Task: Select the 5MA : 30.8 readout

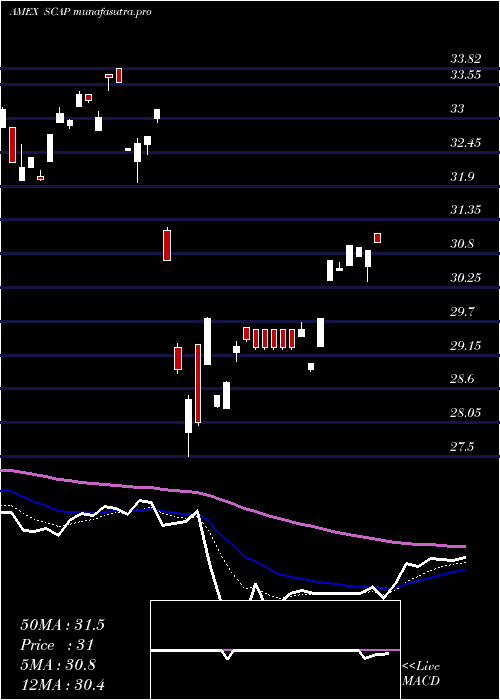Action: click(x=58, y=665)
